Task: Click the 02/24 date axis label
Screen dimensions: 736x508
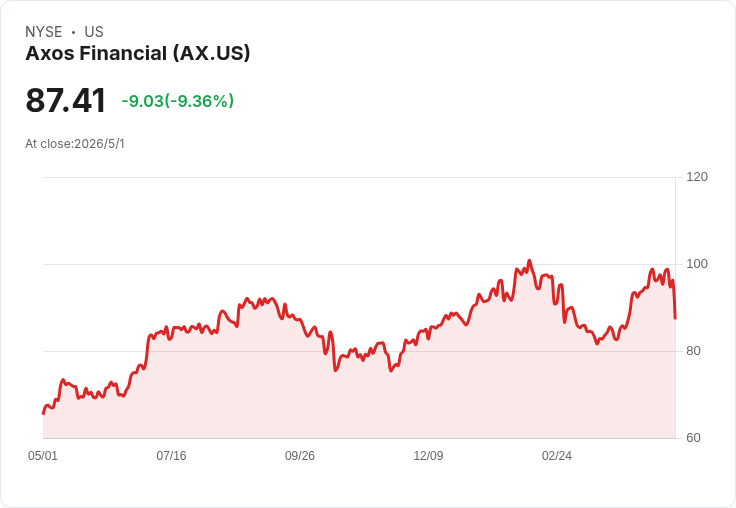Action: point(557,456)
